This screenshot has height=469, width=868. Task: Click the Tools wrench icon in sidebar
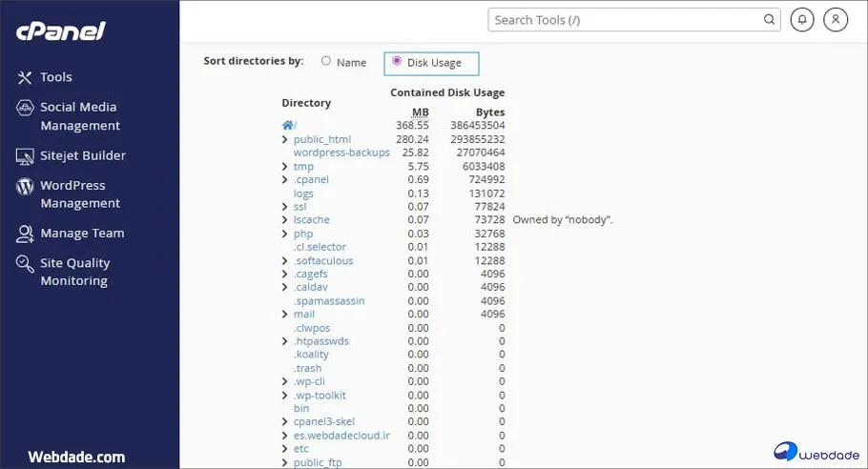pos(25,77)
